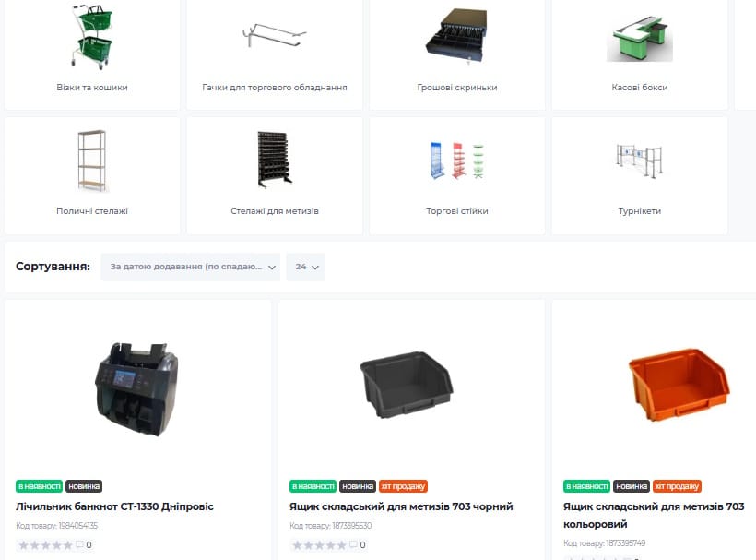Click the banknote counter product photo
The image size is (756, 560).
click(136, 388)
